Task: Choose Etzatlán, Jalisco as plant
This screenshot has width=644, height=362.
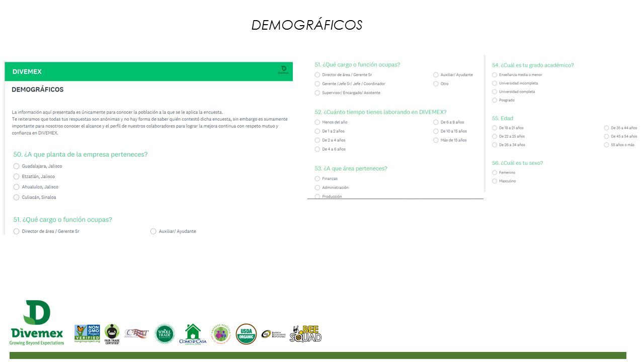Action: (17, 176)
